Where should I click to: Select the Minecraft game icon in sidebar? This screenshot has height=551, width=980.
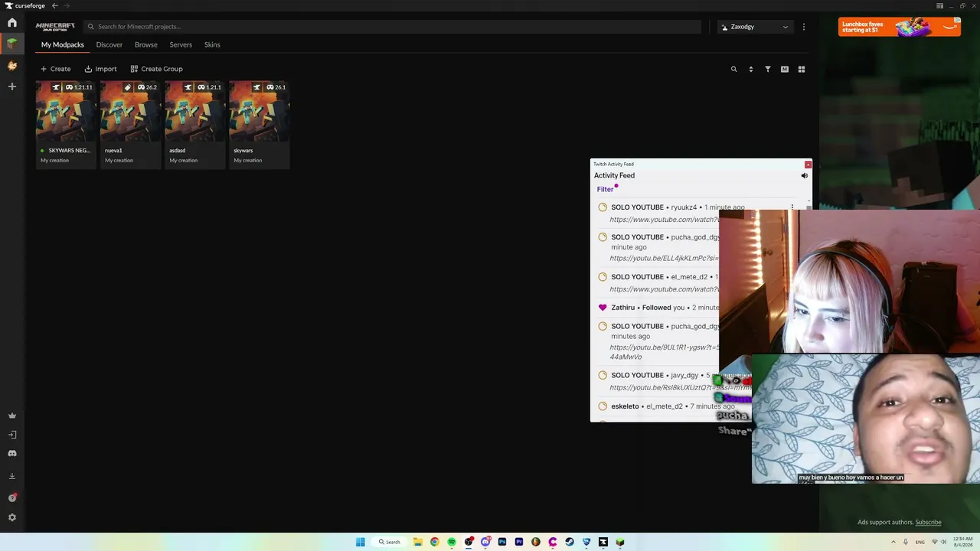(11, 44)
